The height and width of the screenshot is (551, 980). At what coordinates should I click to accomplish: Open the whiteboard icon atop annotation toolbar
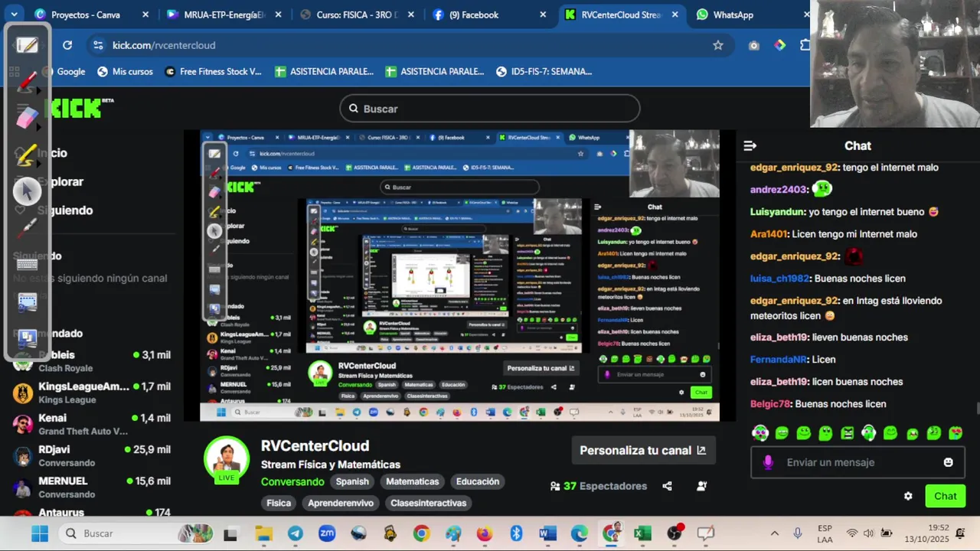pos(28,44)
